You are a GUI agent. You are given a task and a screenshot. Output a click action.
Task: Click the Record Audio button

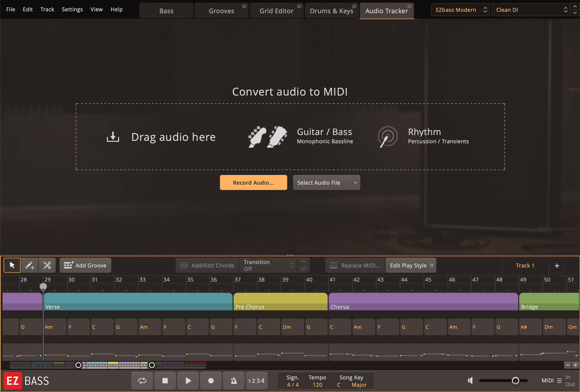pyautogui.click(x=253, y=183)
